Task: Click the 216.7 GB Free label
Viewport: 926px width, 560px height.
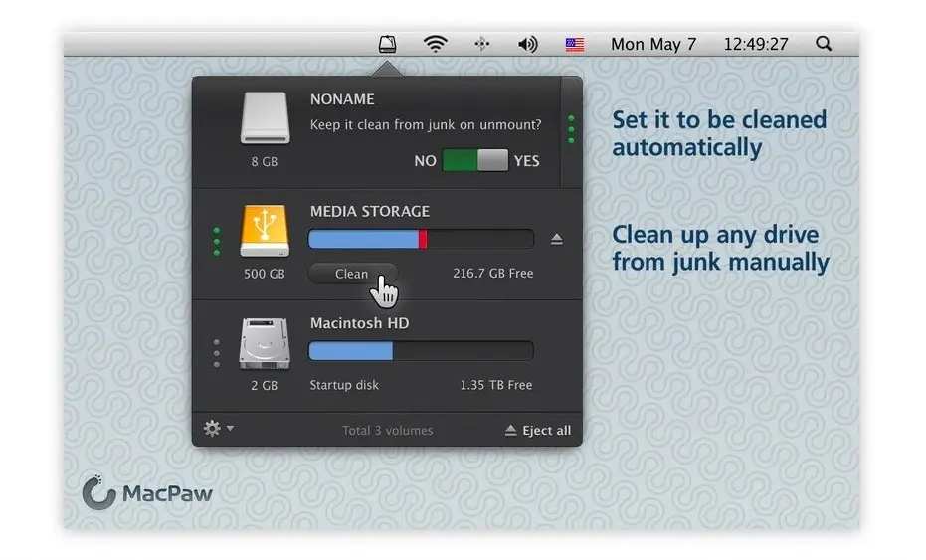Action: click(493, 273)
